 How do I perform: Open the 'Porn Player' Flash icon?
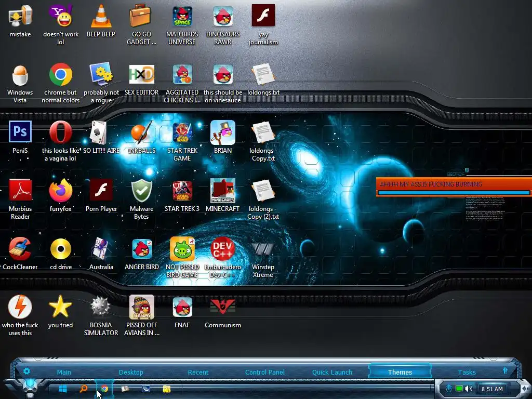[101, 191]
